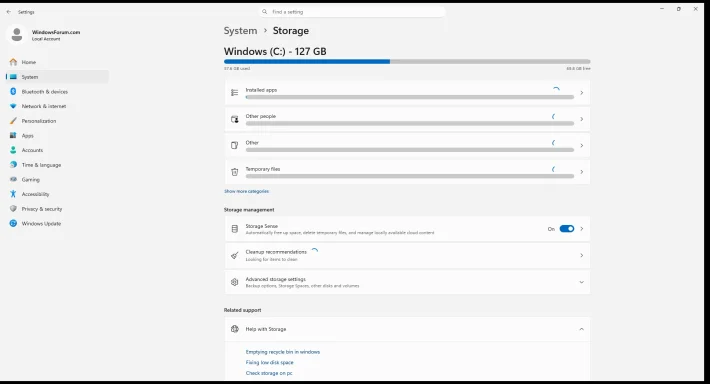Click the Storage Sense drive icon

[235, 229]
